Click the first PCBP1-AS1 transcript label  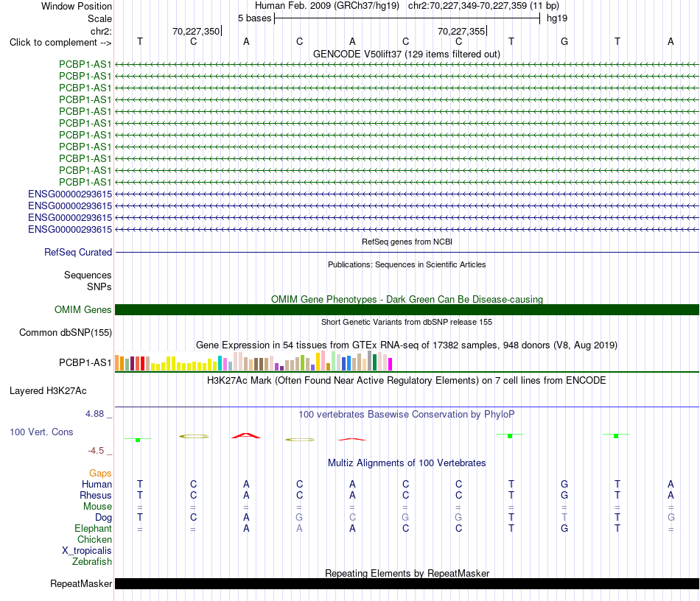[x=85, y=64]
